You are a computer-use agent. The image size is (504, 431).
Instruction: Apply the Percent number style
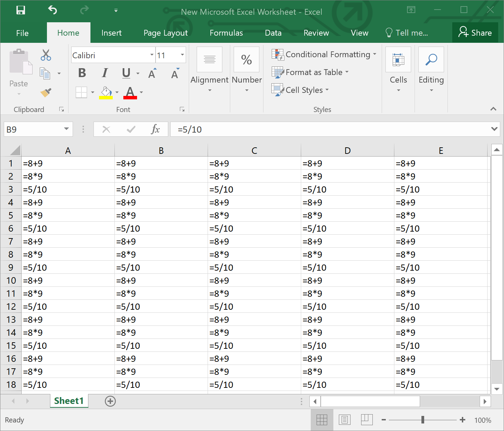click(246, 60)
